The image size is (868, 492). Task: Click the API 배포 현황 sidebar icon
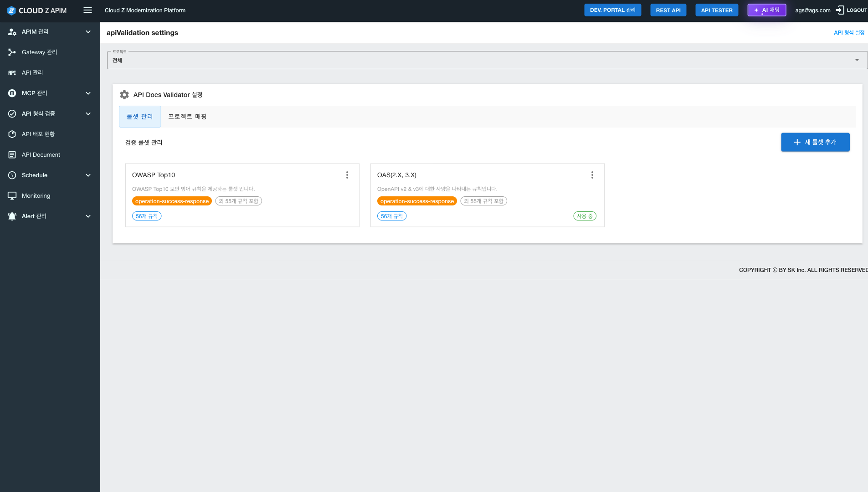12,134
